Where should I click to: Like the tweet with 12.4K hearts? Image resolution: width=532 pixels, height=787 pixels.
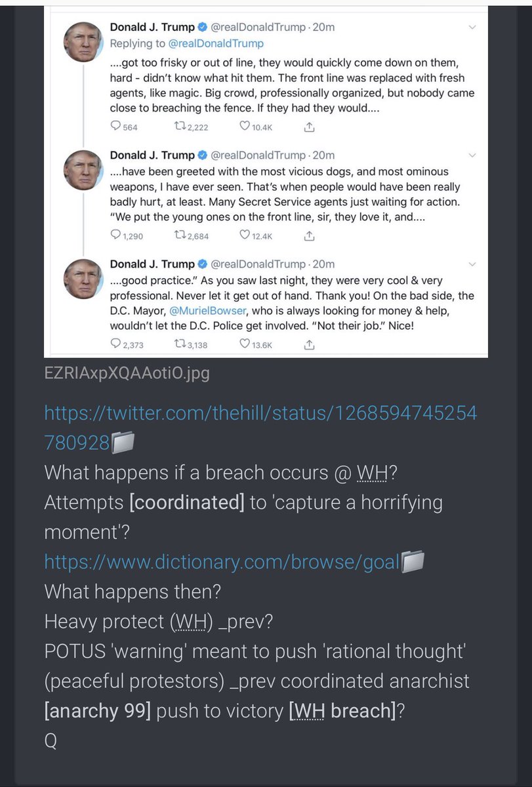tap(245, 235)
